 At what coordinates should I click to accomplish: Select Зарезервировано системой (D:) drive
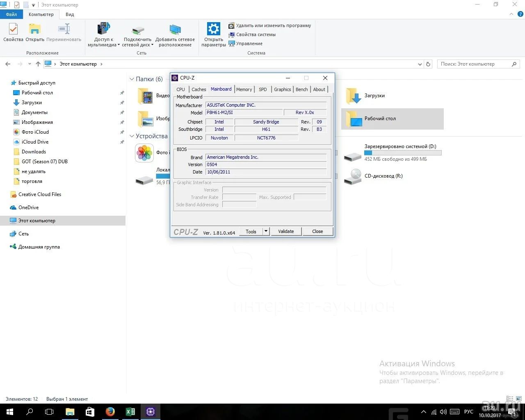coord(392,153)
